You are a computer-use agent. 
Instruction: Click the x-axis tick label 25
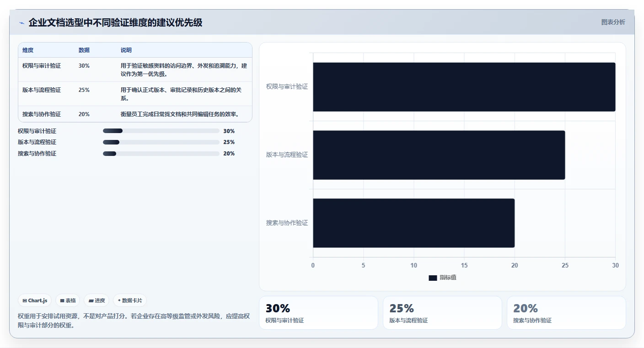click(x=565, y=266)
